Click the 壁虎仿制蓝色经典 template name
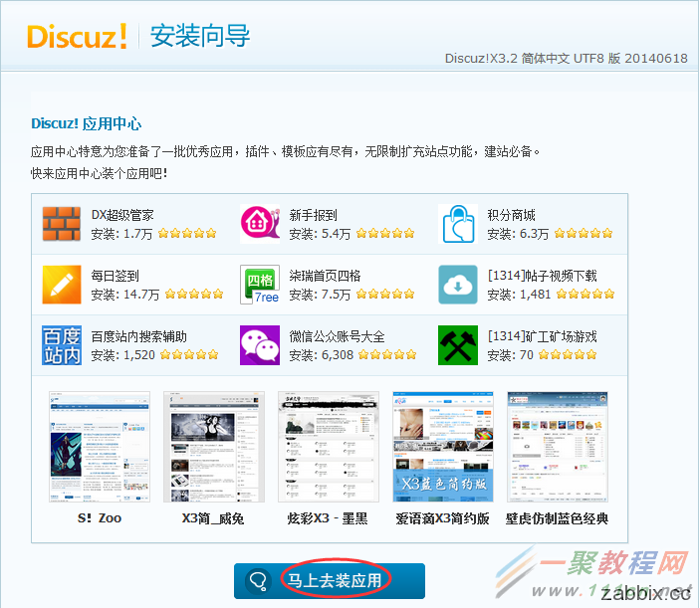This screenshot has width=700, height=608. 558,518
